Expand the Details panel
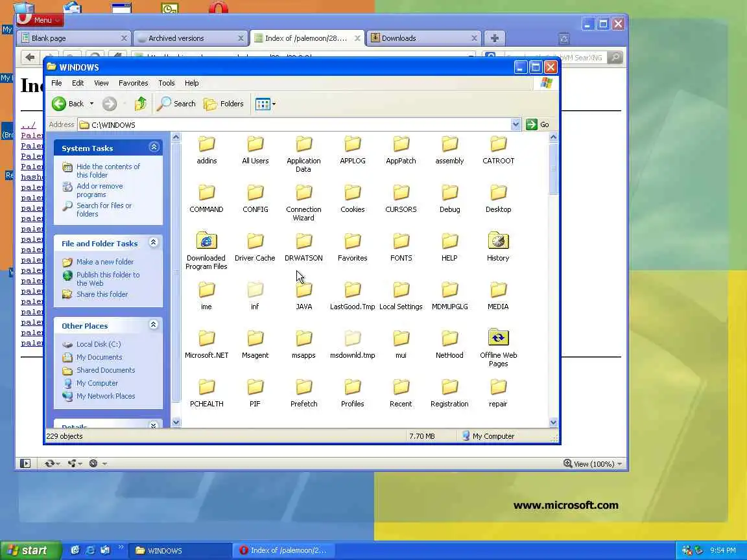The width and height of the screenshot is (747, 560). coord(154,425)
